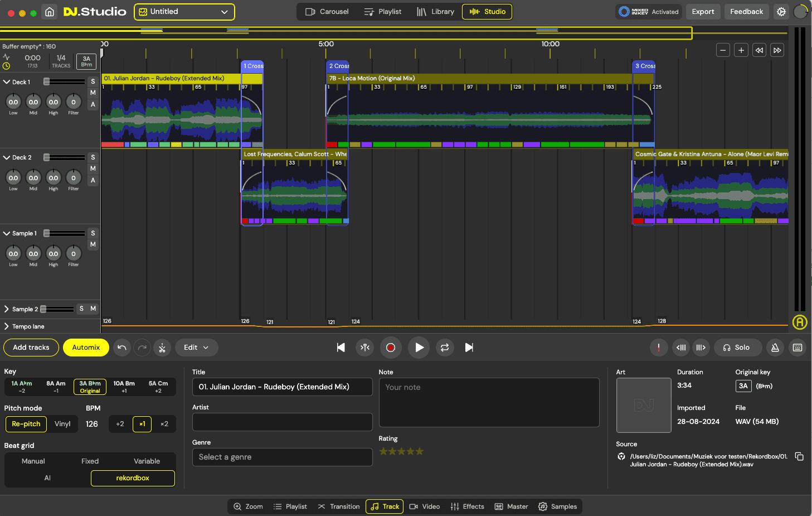Mute Deck 1 with the M toggle

tap(93, 93)
